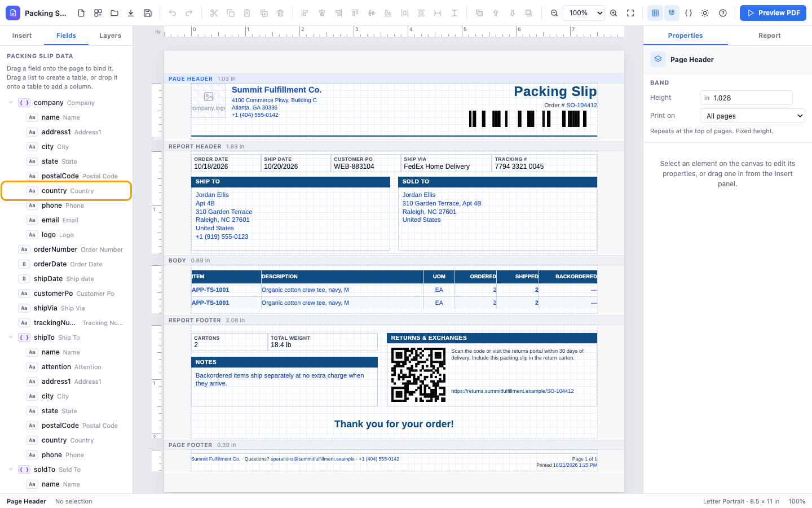Toggle the canvas grid display
Viewport: 812px width, 508px height.
[655, 13]
